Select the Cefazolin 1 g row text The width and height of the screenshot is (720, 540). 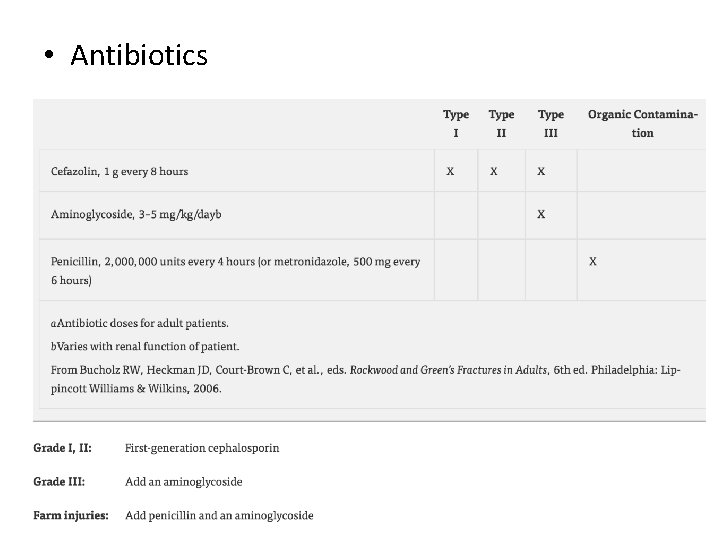(120, 171)
